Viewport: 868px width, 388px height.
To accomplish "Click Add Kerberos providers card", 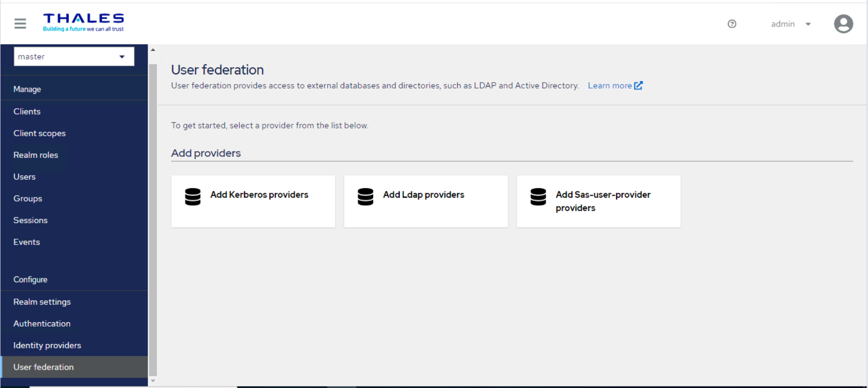I will (x=253, y=201).
